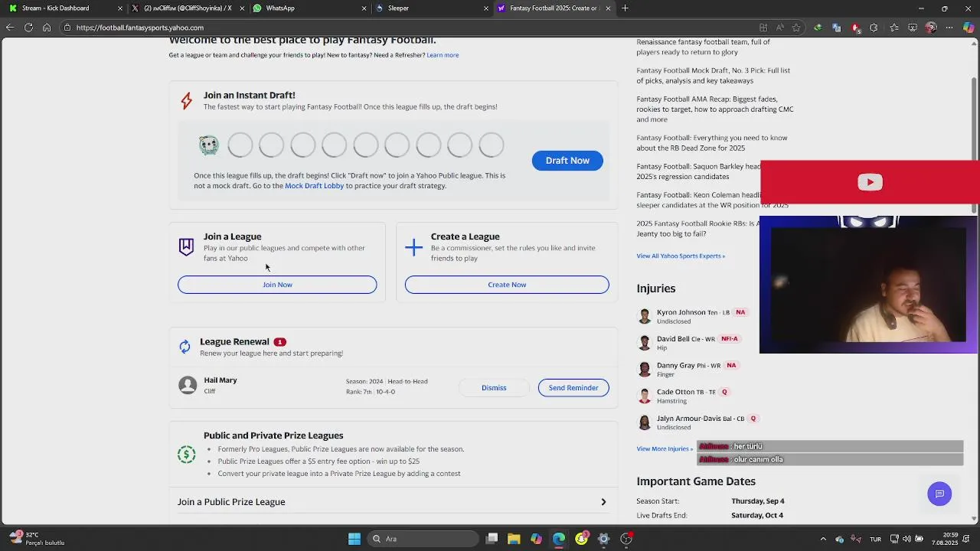Open the RB Dead Zone article
The height and width of the screenshot is (551, 980).
point(712,143)
